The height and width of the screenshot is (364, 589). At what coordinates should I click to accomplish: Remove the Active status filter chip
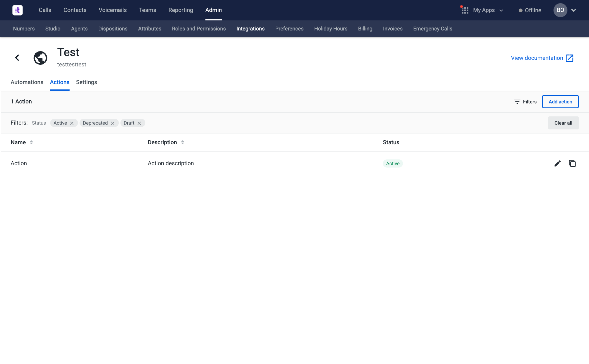point(72,123)
